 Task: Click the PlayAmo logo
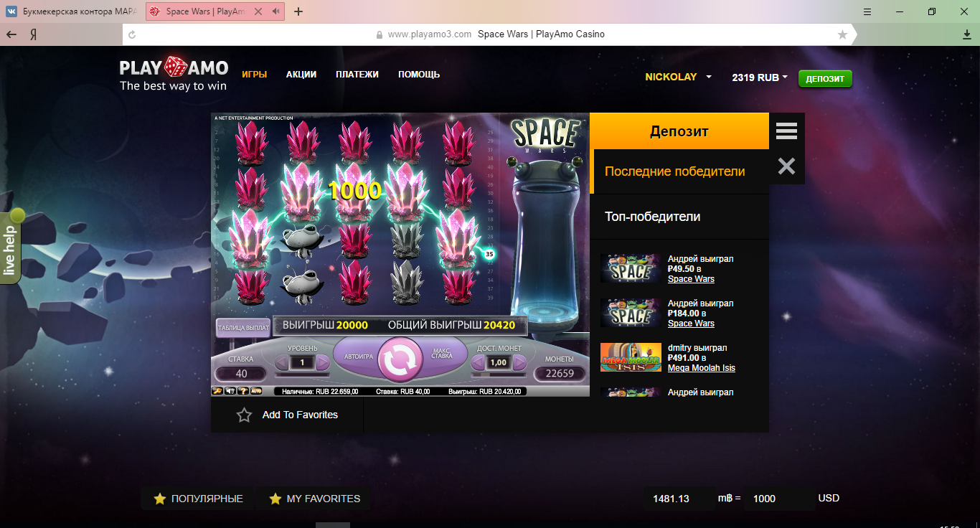(174, 75)
